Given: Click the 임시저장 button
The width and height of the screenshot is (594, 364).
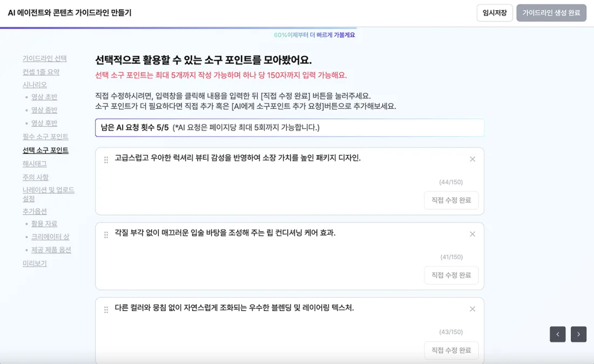Looking at the screenshot, I should click(x=494, y=13).
